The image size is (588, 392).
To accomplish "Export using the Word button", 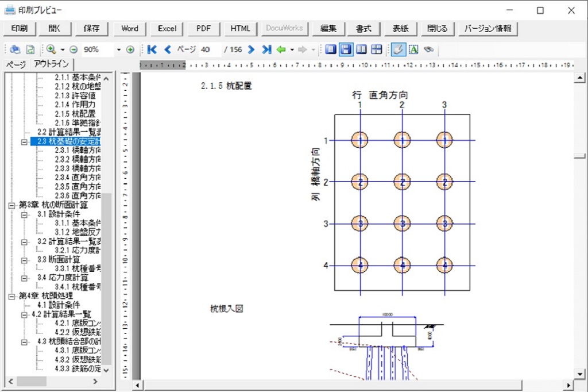I will (130, 29).
